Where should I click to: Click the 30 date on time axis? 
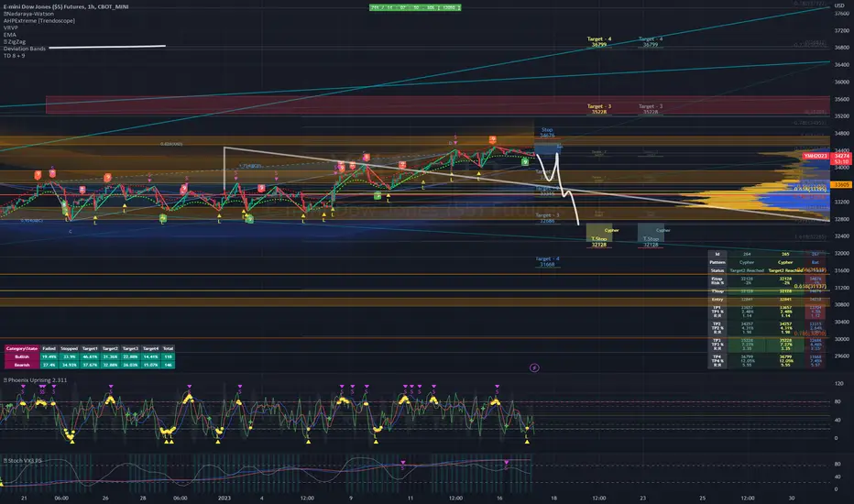click(x=792, y=498)
